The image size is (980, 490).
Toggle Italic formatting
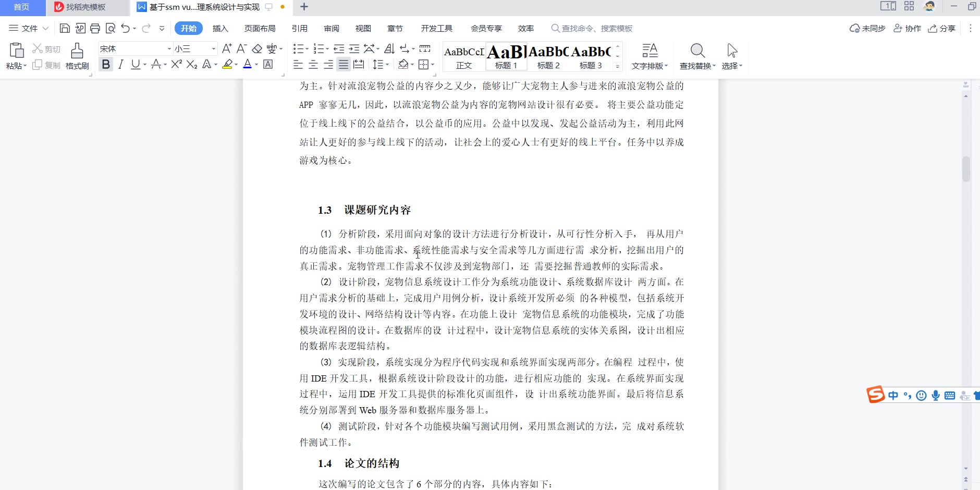click(x=120, y=64)
